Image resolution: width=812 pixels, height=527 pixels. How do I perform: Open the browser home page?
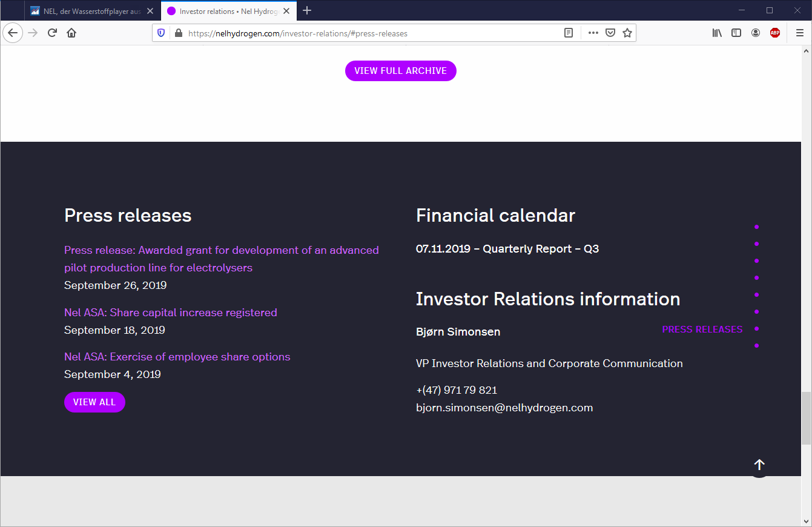(71, 33)
